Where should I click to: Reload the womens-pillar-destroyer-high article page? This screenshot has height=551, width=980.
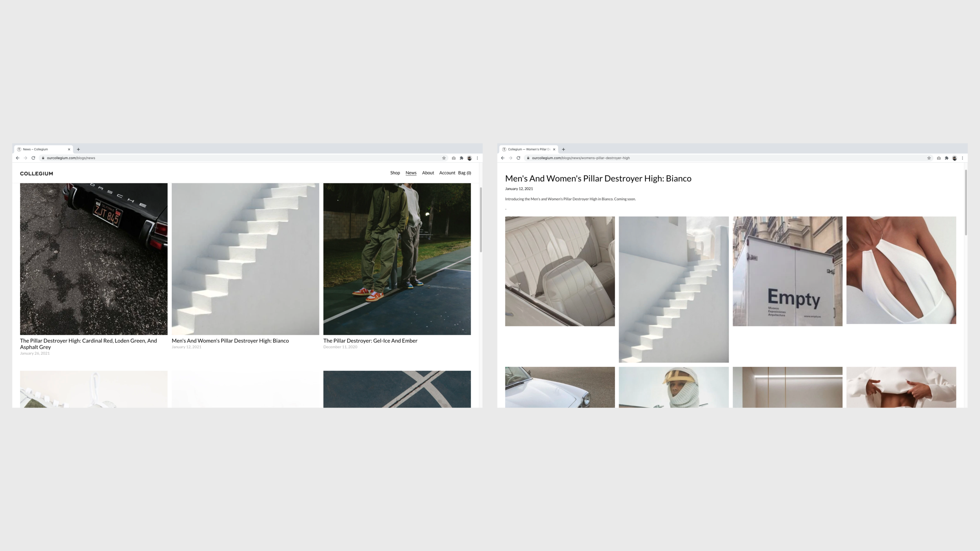[x=518, y=158]
